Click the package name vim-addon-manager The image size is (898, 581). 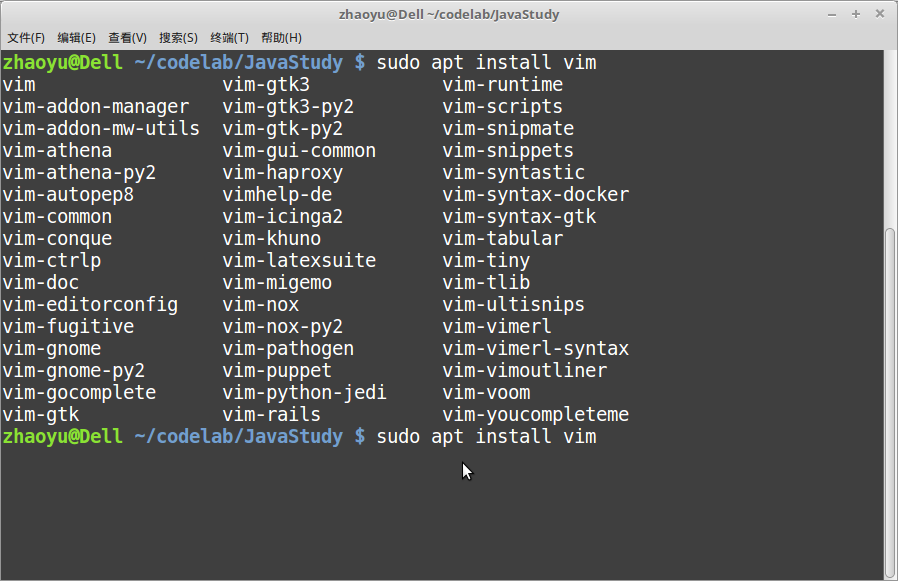[x=95, y=106]
